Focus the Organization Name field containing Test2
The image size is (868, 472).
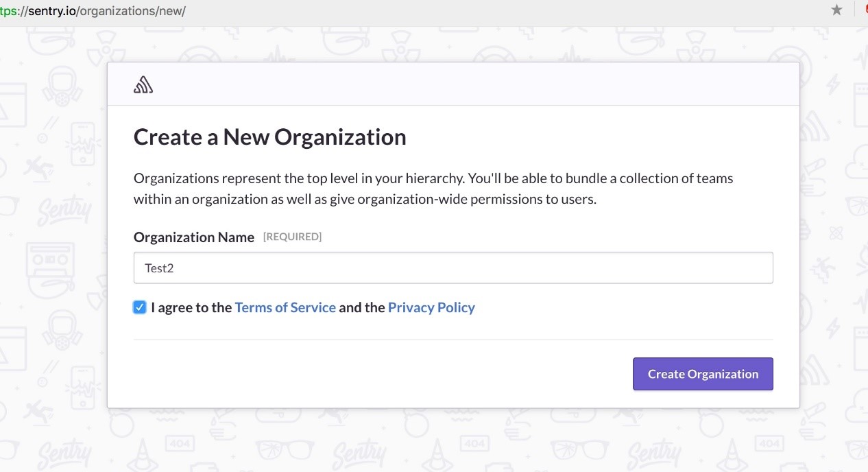(x=453, y=268)
